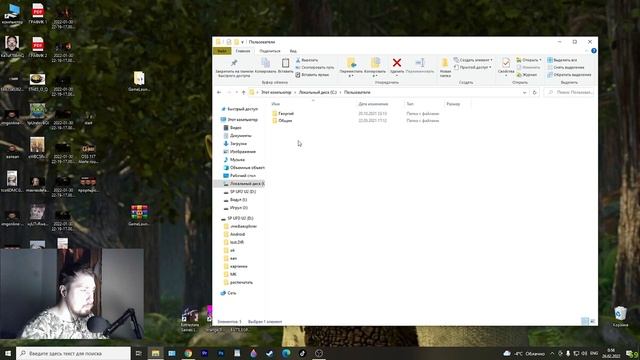This screenshot has height=360, width=640.
Task: Select the ГРАФИК 2 PDF desktop icon
Action: (38, 47)
